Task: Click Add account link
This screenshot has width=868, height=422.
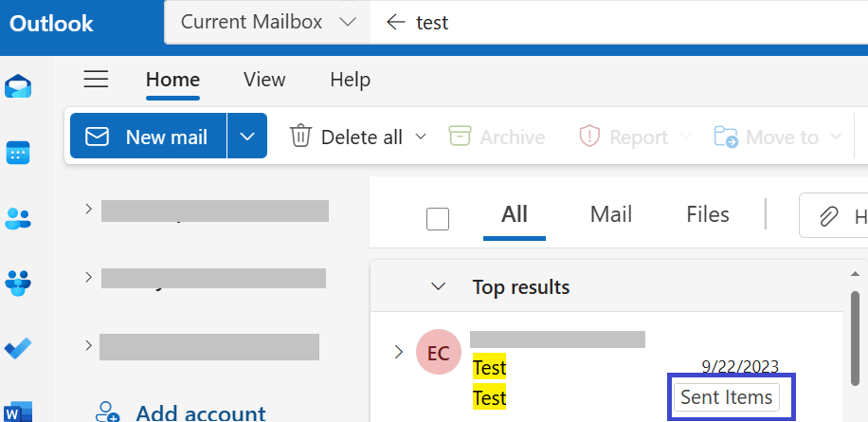Action: (180, 413)
